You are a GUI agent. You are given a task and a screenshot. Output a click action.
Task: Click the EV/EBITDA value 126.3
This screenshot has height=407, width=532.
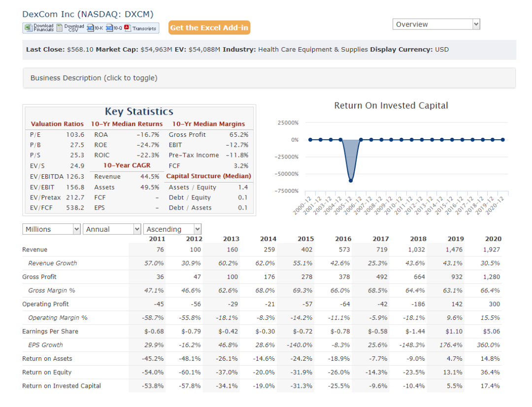click(x=75, y=177)
